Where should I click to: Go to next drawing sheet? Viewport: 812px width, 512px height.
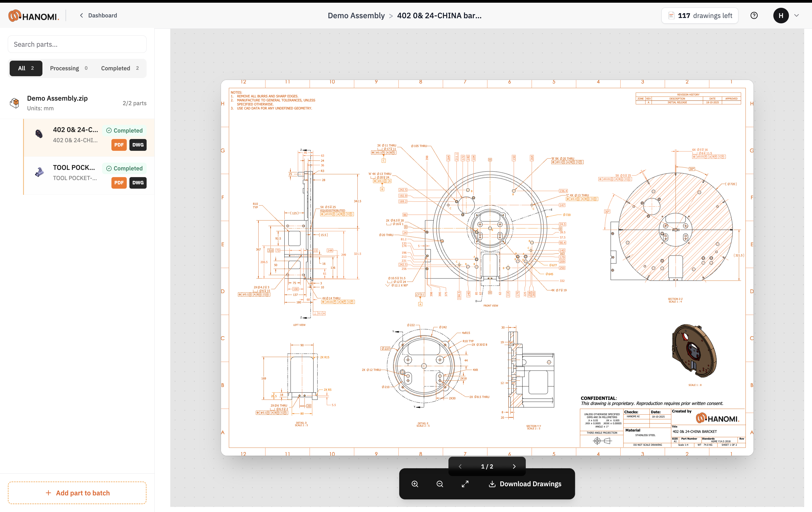(514, 466)
